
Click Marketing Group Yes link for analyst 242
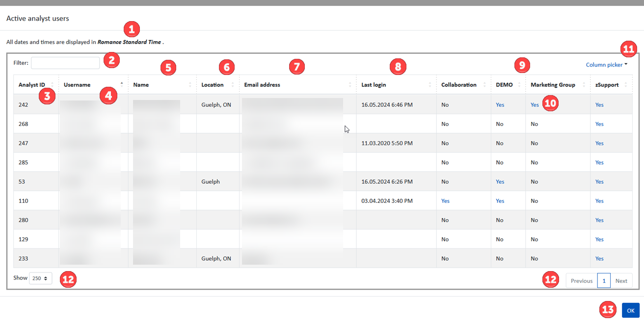click(535, 105)
